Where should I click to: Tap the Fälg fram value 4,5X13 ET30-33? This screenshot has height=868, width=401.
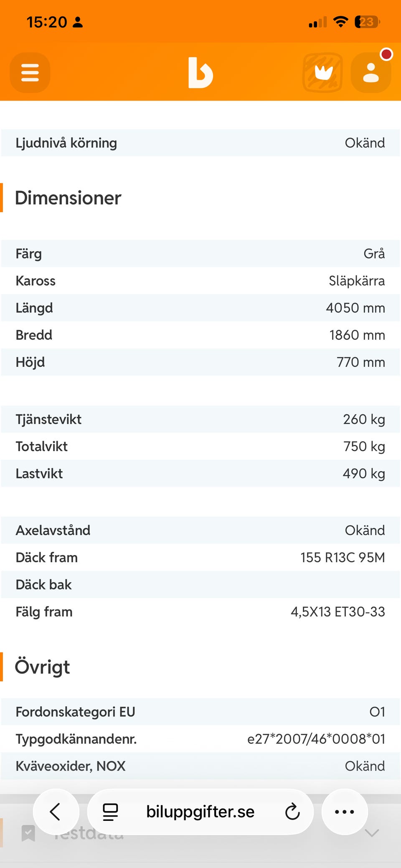tap(338, 612)
